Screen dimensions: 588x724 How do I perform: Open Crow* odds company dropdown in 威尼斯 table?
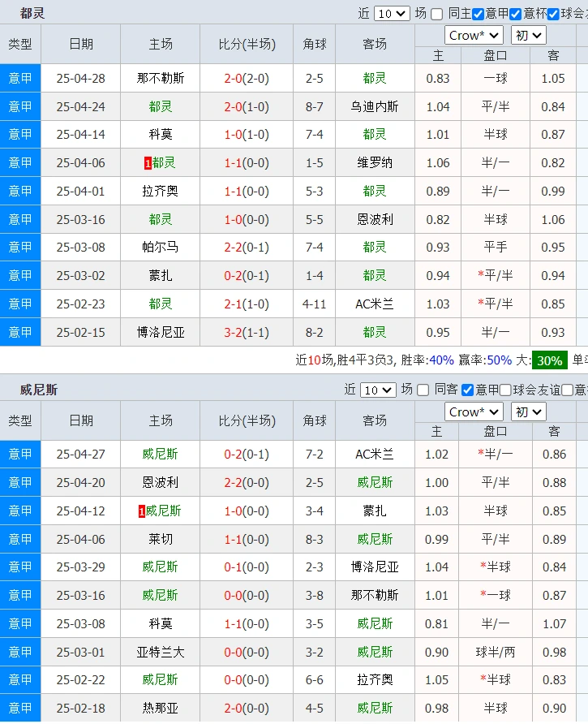[473, 412]
